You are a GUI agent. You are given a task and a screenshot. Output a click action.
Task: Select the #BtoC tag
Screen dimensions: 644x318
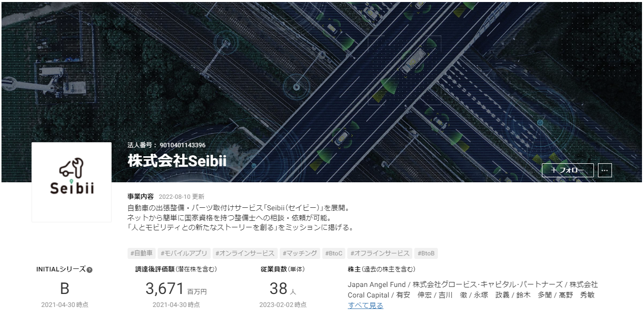tap(333, 253)
